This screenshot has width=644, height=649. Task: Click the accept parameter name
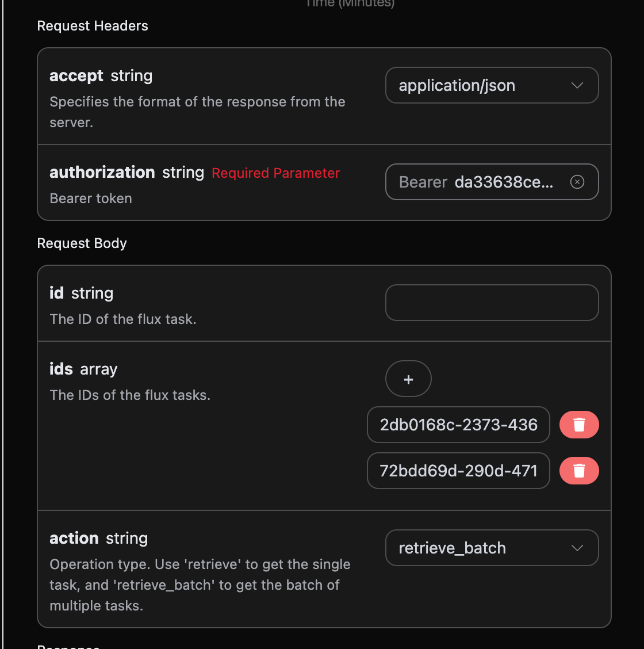[76, 76]
